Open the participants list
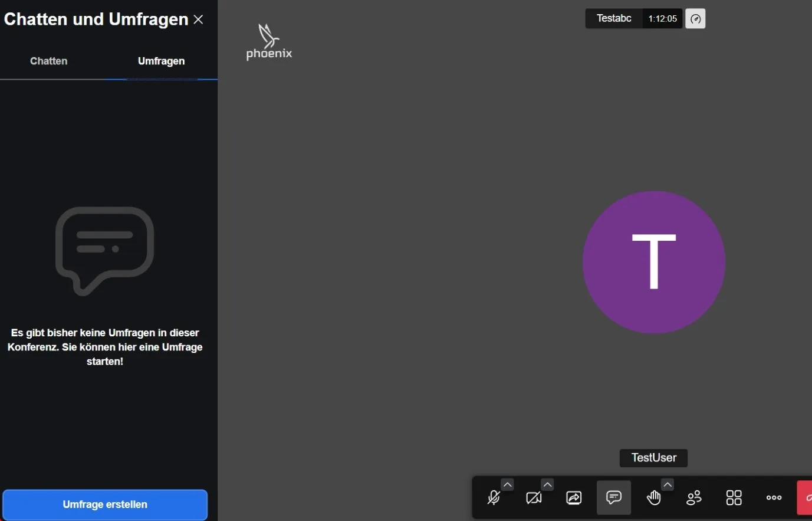This screenshot has width=812, height=521. coord(694,498)
